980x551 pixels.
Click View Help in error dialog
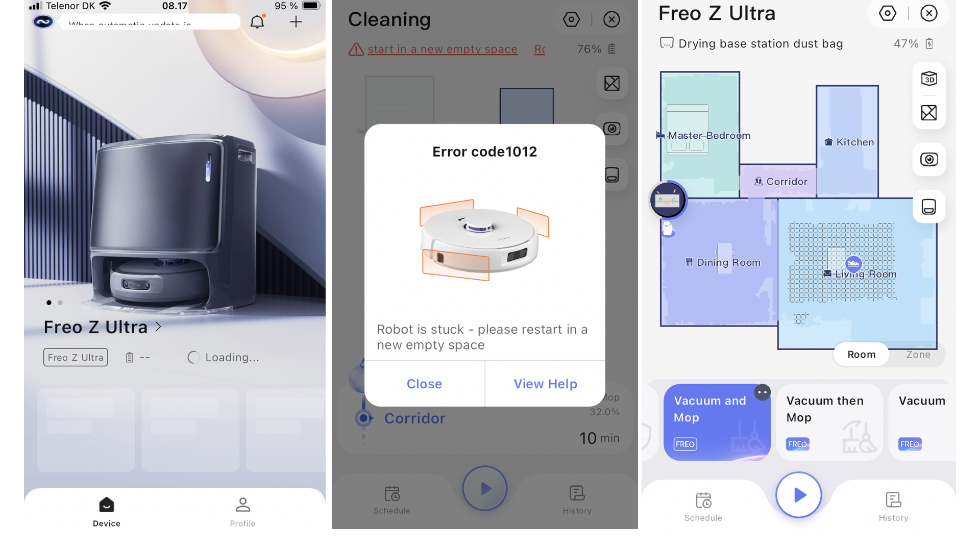545,383
